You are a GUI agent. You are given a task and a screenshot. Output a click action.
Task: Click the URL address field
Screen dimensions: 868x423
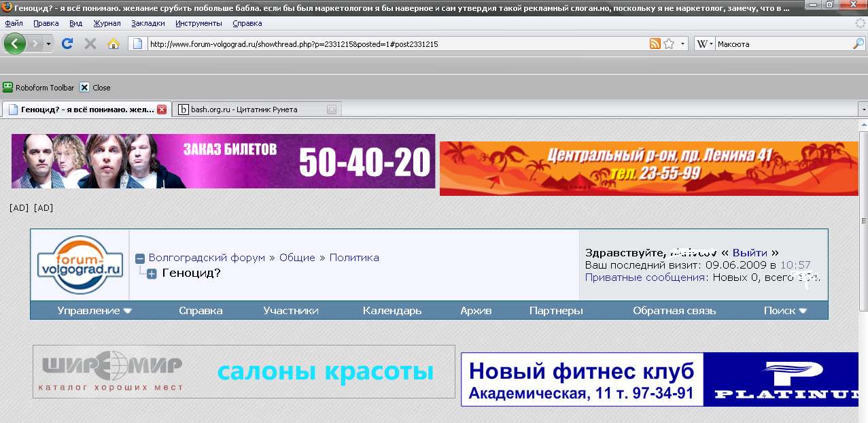coord(394,44)
